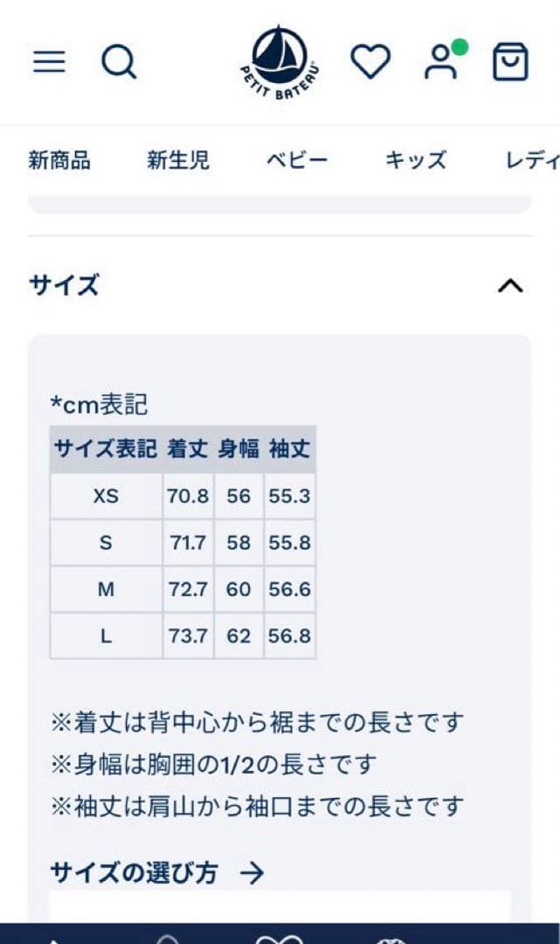Screen dimensions: 560x944
Task: Open the partially visible レディース category
Action: 536,160
